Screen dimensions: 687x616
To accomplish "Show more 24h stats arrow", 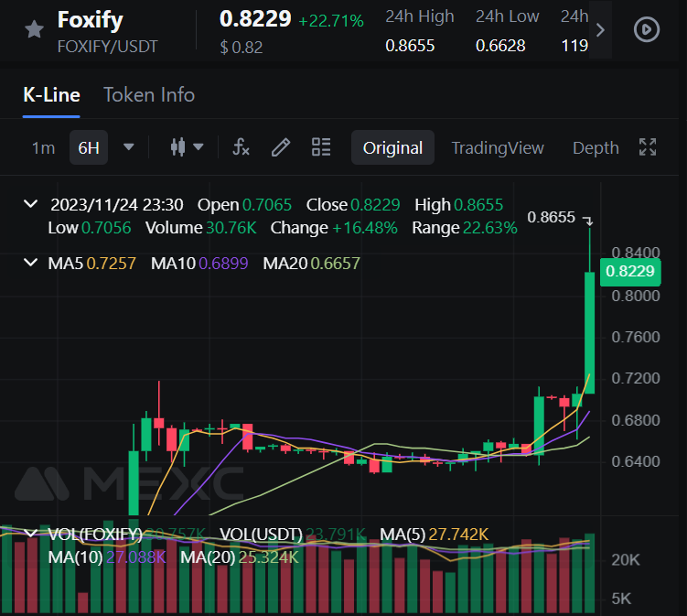I will tap(600, 30).
